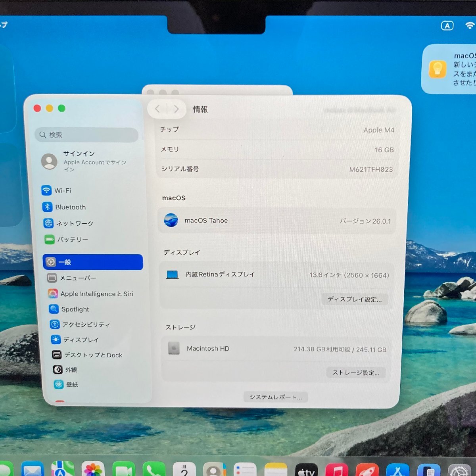Image resolution: width=476 pixels, height=476 pixels.
Task: Open デスクトップとDock settings
Action: (87, 355)
